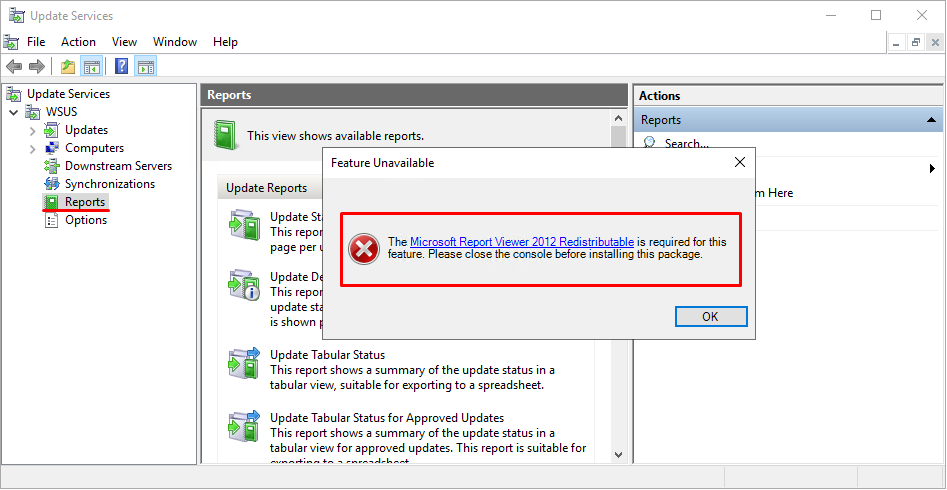Image resolution: width=947 pixels, height=490 pixels.
Task: Click the Back arrow toolbar icon
Action: (14, 66)
